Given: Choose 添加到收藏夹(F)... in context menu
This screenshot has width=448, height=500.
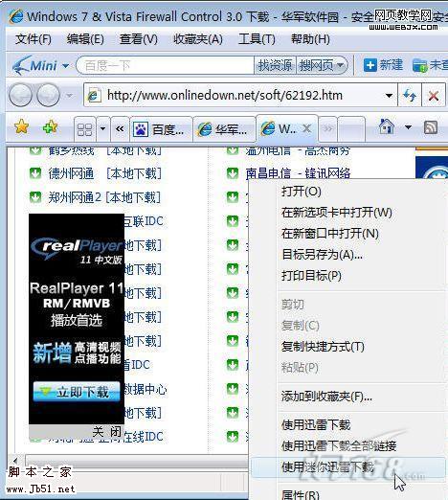Looking at the screenshot, I should (326, 397).
